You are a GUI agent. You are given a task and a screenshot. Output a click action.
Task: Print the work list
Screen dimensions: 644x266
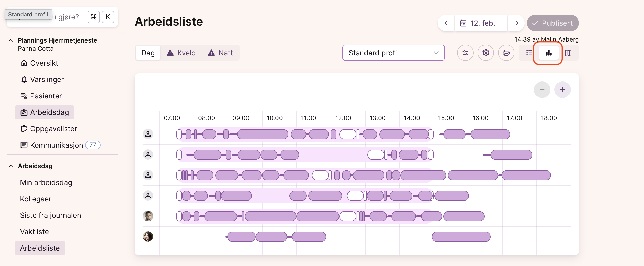point(506,53)
